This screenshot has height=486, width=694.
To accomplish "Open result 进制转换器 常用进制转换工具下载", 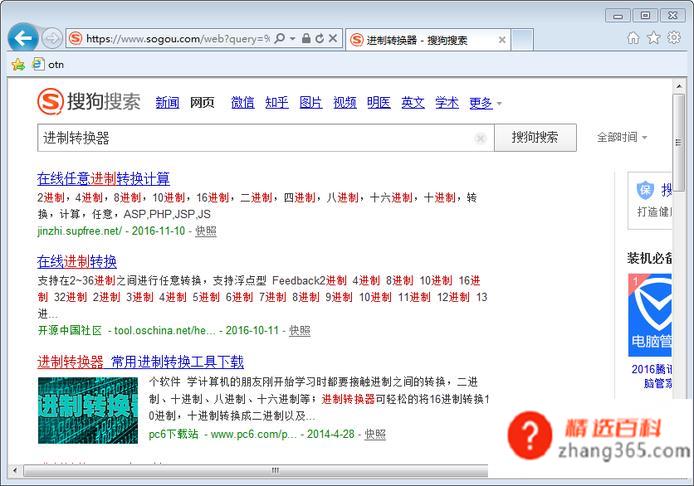I will (140, 362).
